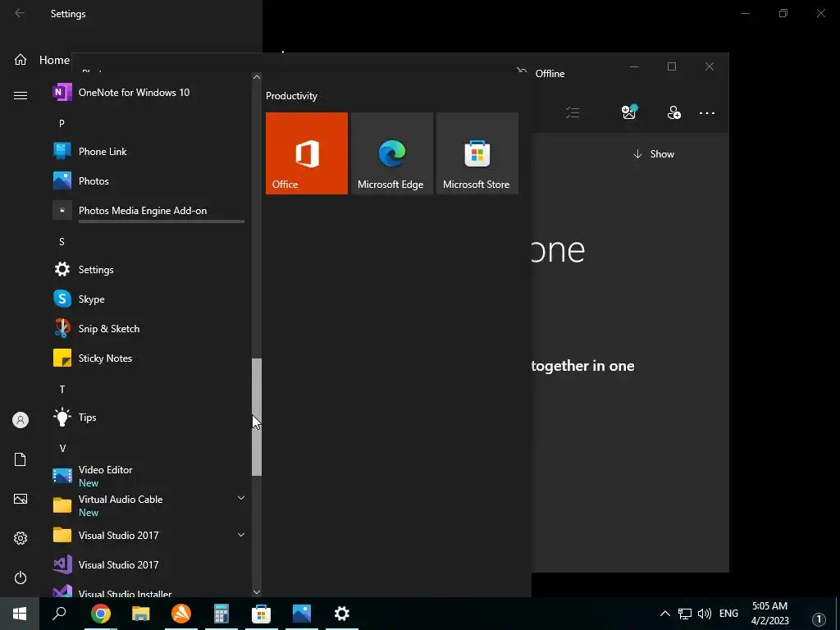This screenshot has width=840, height=630.
Task: Jump to letter P section header
Action: (62, 123)
